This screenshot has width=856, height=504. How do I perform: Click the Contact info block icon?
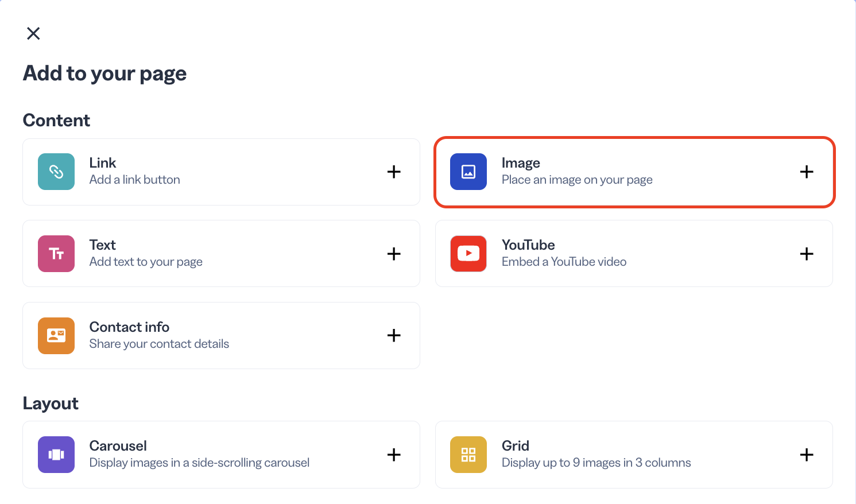56,335
